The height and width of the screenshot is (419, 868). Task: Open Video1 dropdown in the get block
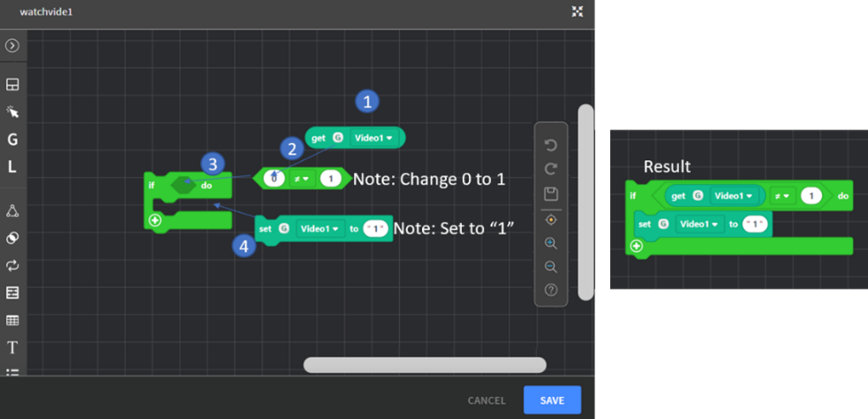(372, 138)
